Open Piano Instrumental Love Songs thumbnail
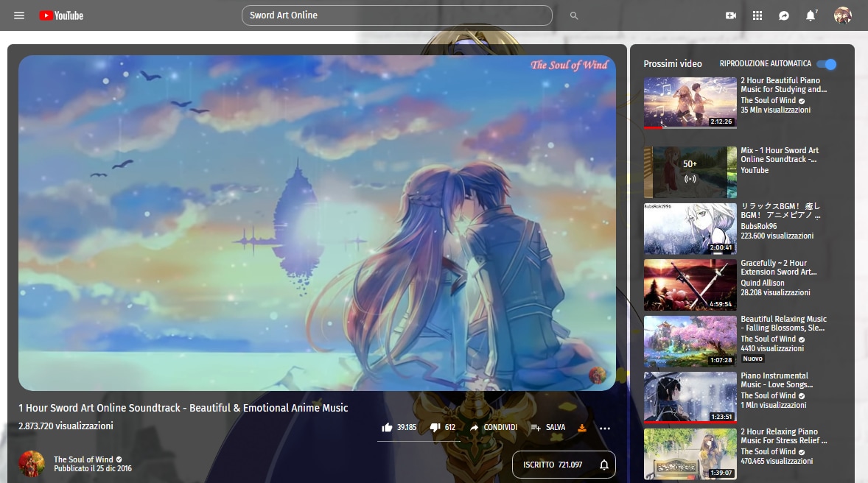Screen dimensions: 868x483 pos(690,398)
